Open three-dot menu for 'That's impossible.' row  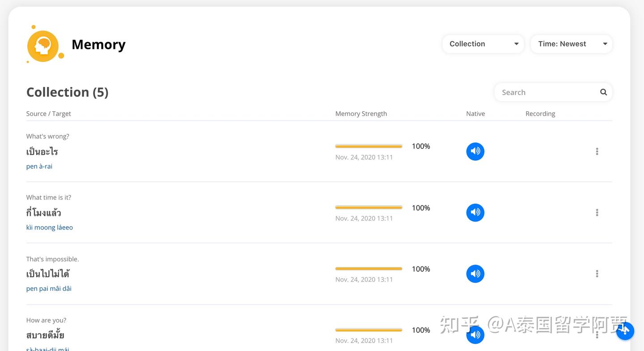597,274
